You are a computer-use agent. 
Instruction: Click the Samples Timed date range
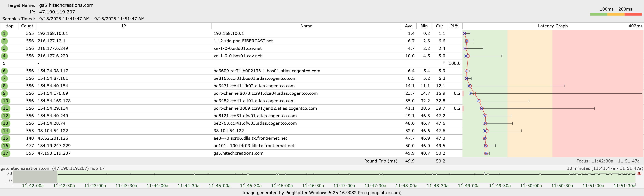click(x=92, y=19)
